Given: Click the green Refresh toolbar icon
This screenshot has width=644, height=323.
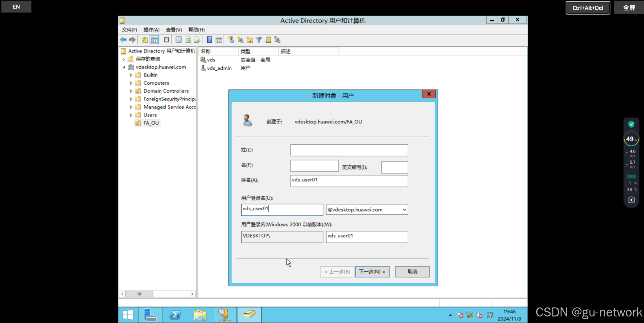Looking at the screenshot, I should click(x=188, y=40).
